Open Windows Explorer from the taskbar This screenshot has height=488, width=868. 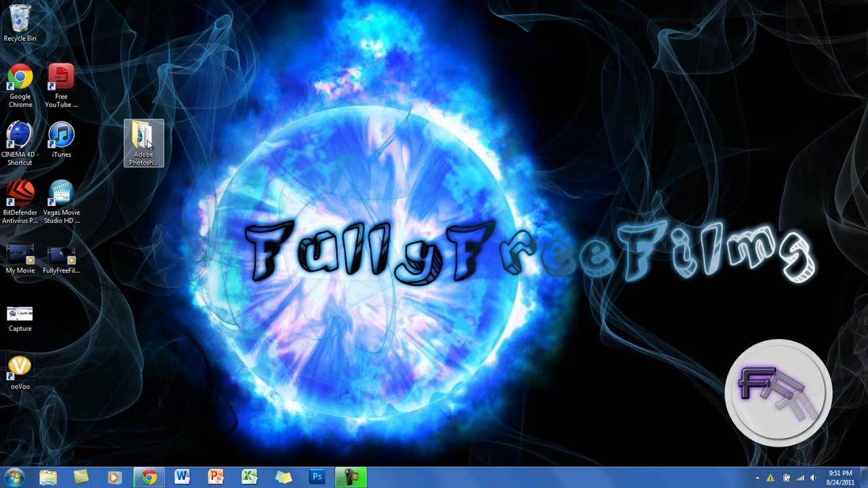(x=48, y=477)
